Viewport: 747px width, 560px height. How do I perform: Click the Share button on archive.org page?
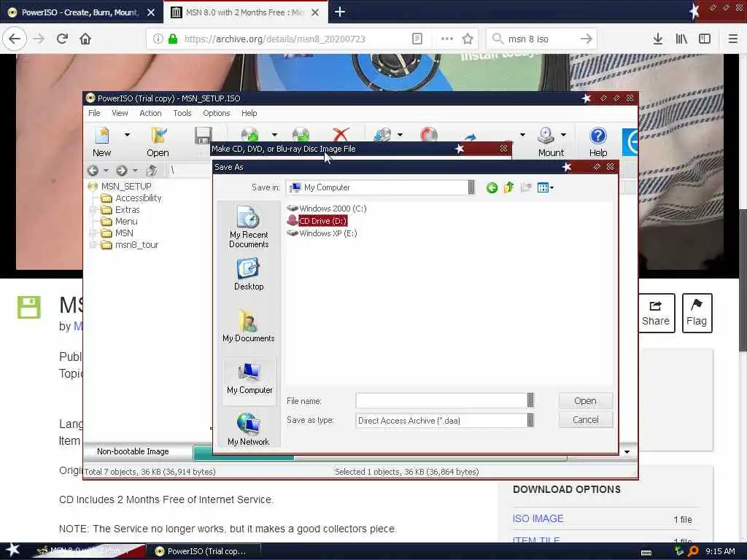tap(656, 313)
